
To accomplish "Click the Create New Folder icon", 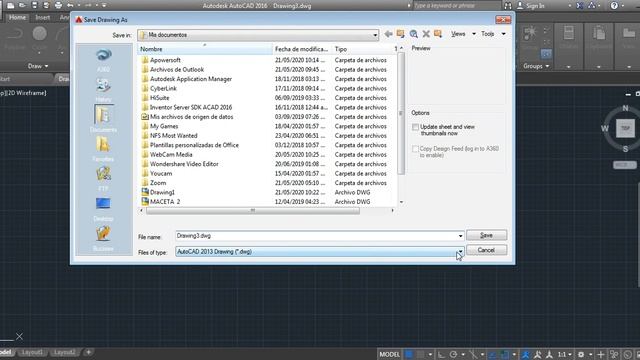I will point(438,34).
